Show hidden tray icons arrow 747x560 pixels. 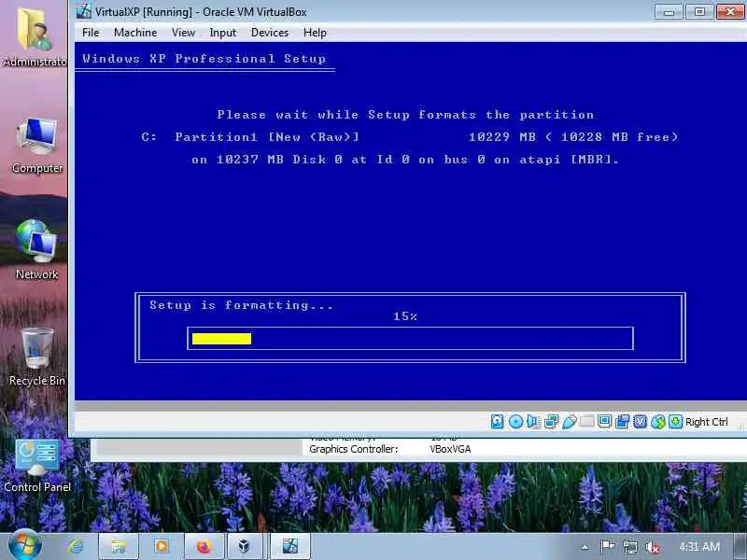(x=585, y=547)
